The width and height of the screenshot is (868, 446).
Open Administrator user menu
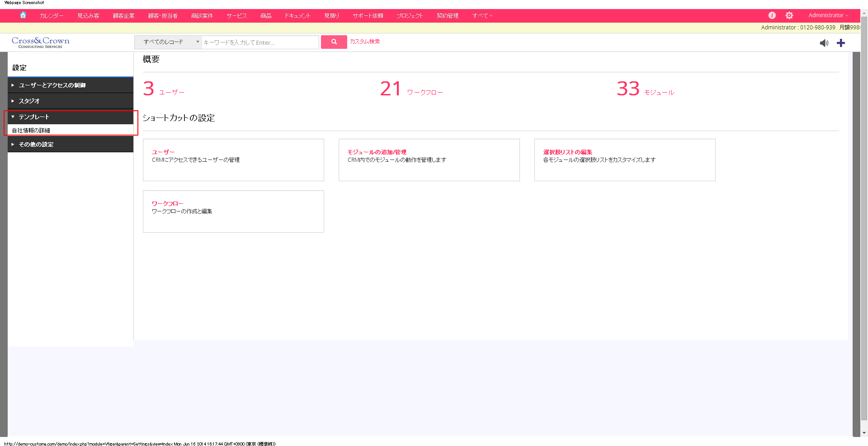pos(827,15)
